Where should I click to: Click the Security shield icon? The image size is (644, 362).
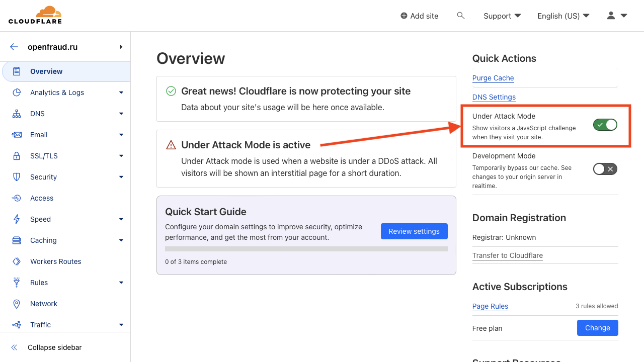point(17,177)
